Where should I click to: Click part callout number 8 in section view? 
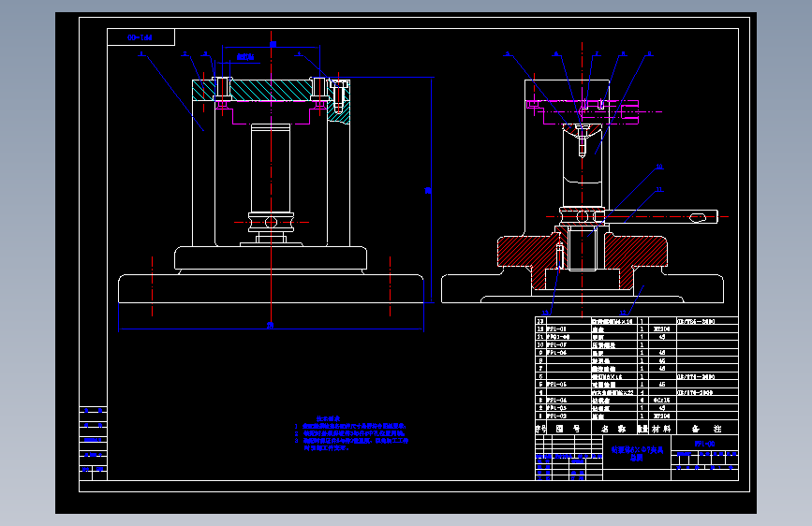623,54
